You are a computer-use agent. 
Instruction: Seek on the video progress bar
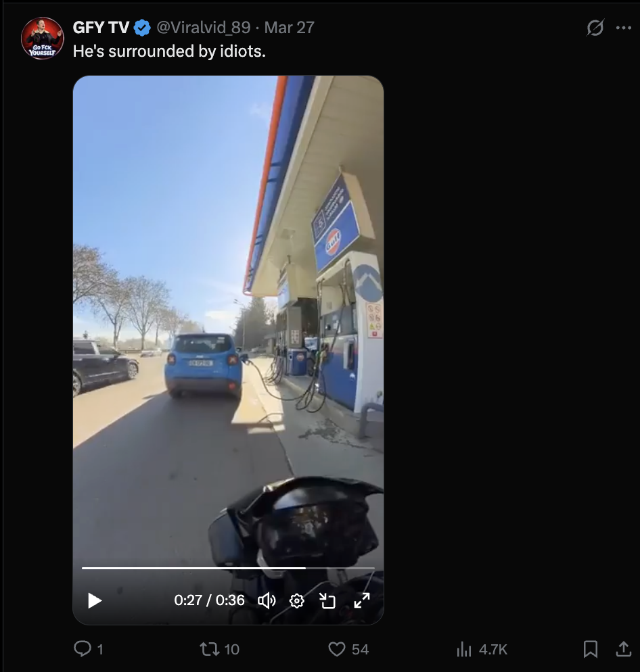[228, 569]
